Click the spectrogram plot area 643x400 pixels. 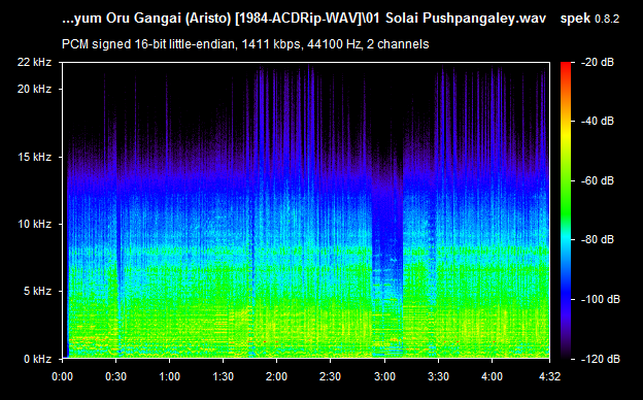coord(306,210)
